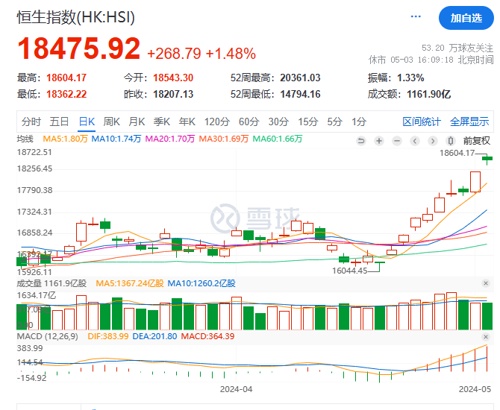This screenshot has width=500, height=410.
Task: Click the 全屏显示 fullscreen link
Action: pyautogui.click(x=469, y=122)
